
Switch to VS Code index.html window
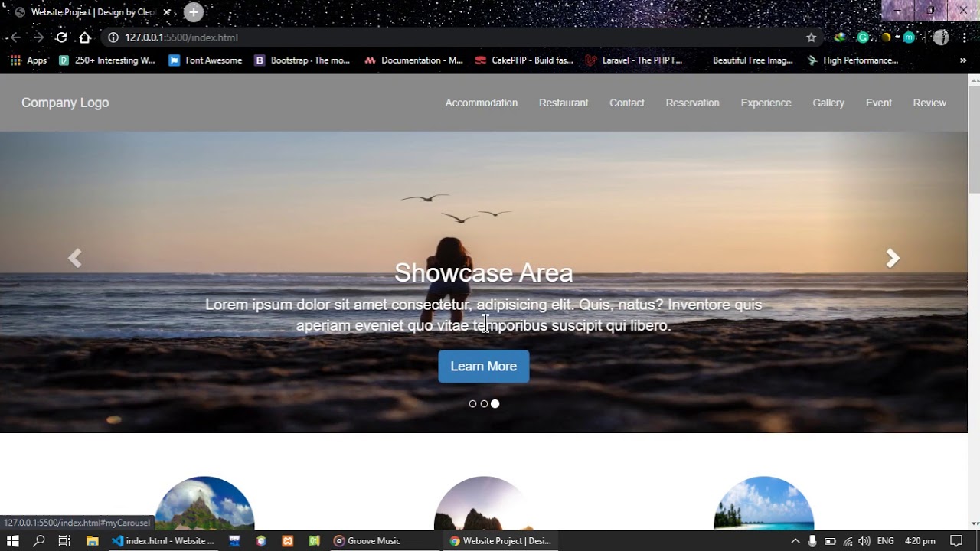tap(163, 541)
